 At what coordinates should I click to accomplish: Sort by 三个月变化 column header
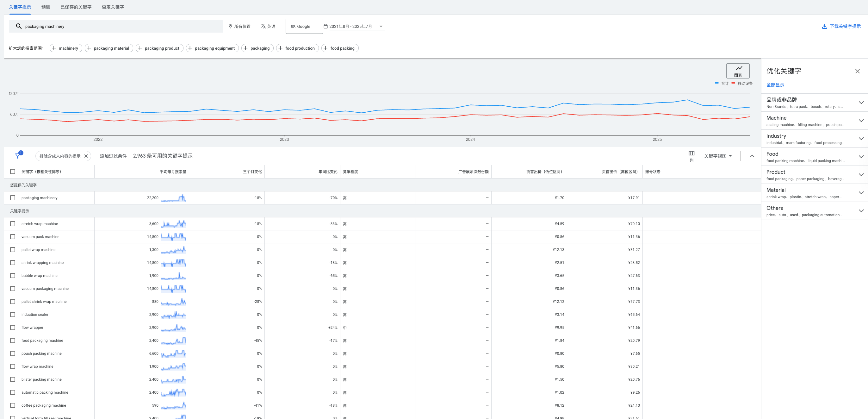click(x=252, y=172)
